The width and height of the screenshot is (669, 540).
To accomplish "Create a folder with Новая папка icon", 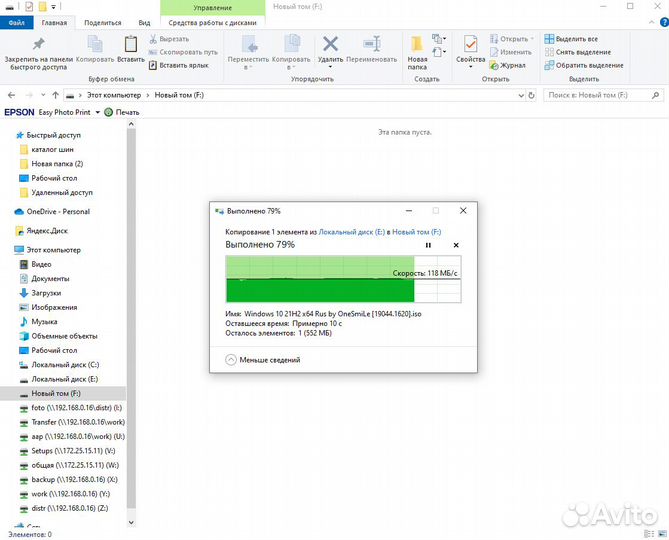I will [x=418, y=48].
